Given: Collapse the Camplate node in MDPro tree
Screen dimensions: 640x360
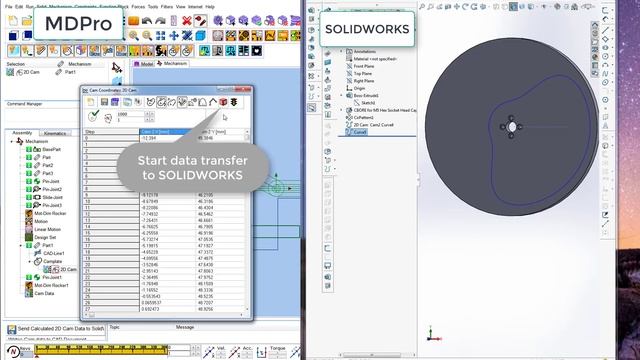Looking at the screenshot, I should coord(30,261).
